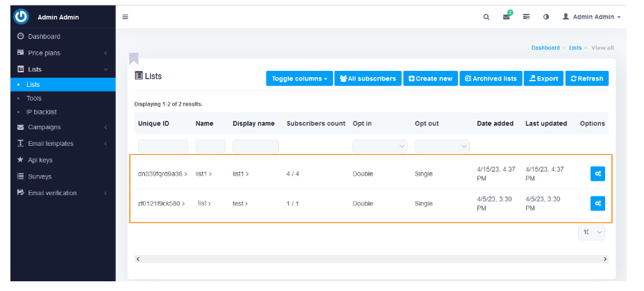644x291 pixels.
Task: Open the search magnifier icon in header
Action: coord(486,17)
